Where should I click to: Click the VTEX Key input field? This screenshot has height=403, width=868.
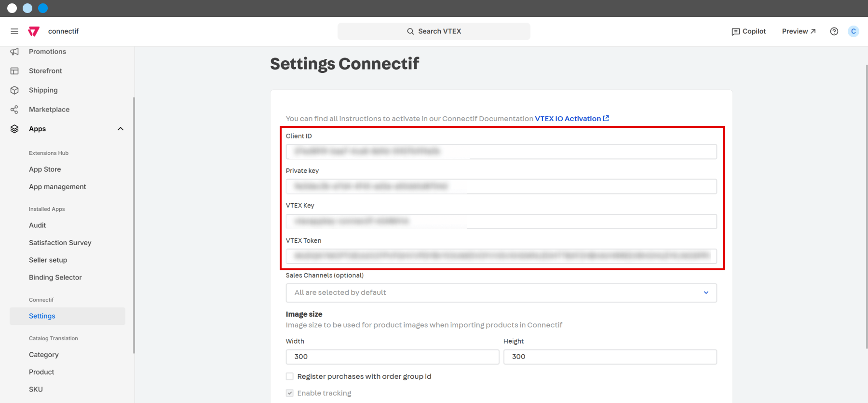(502, 222)
